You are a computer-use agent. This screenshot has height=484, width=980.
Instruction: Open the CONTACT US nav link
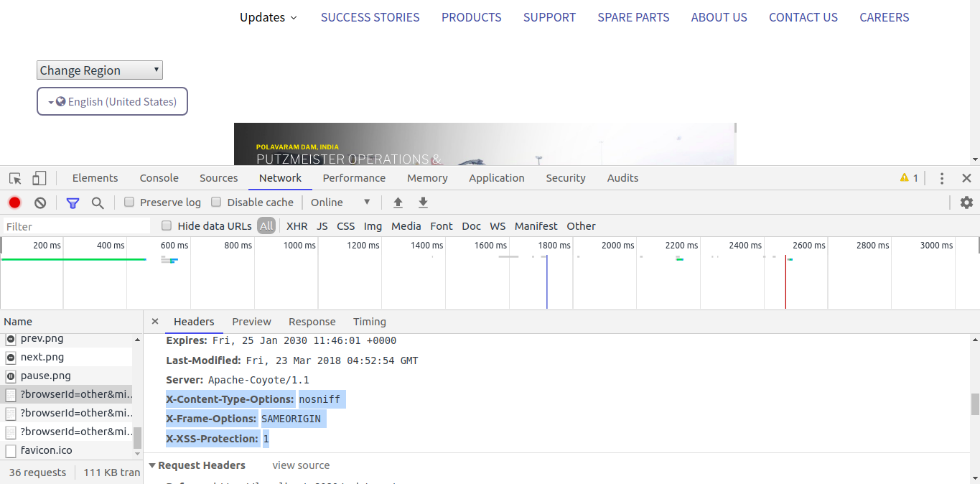[803, 17]
